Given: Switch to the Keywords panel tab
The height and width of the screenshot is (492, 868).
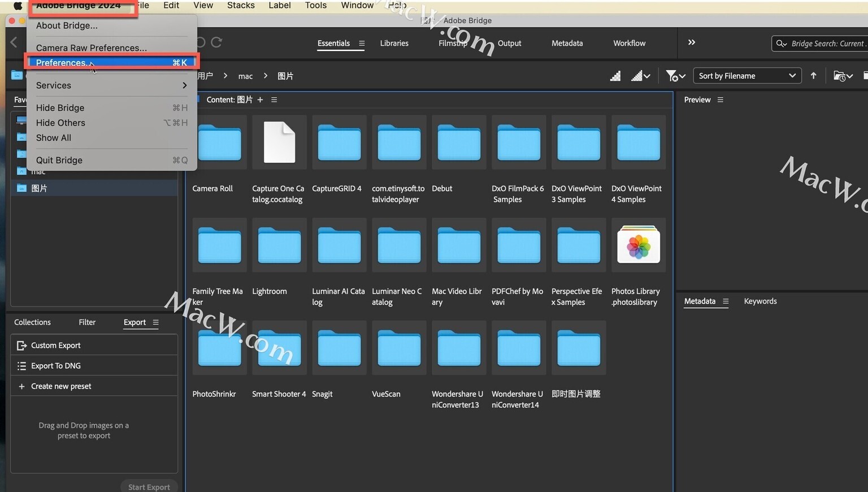Looking at the screenshot, I should pos(760,301).
